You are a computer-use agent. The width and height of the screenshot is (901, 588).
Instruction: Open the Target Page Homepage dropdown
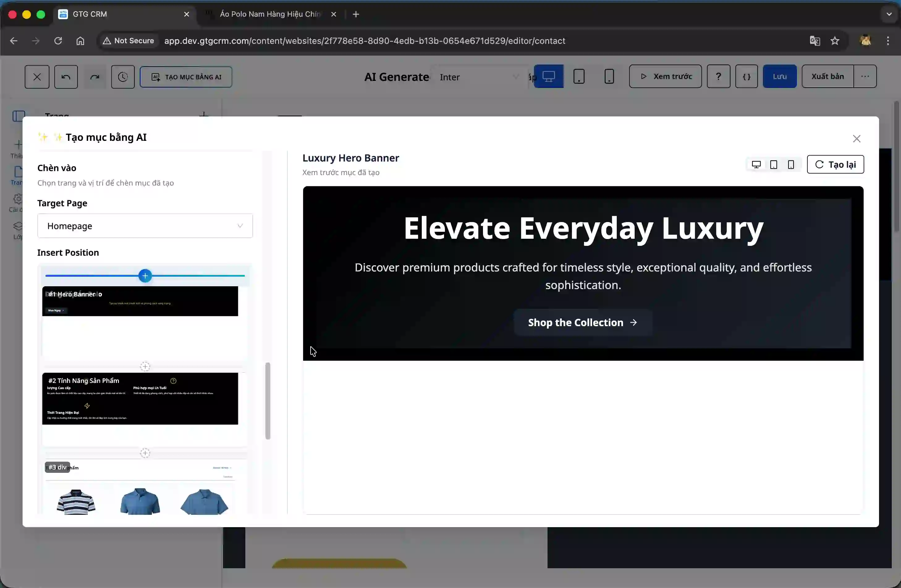[x=145, y=226]
